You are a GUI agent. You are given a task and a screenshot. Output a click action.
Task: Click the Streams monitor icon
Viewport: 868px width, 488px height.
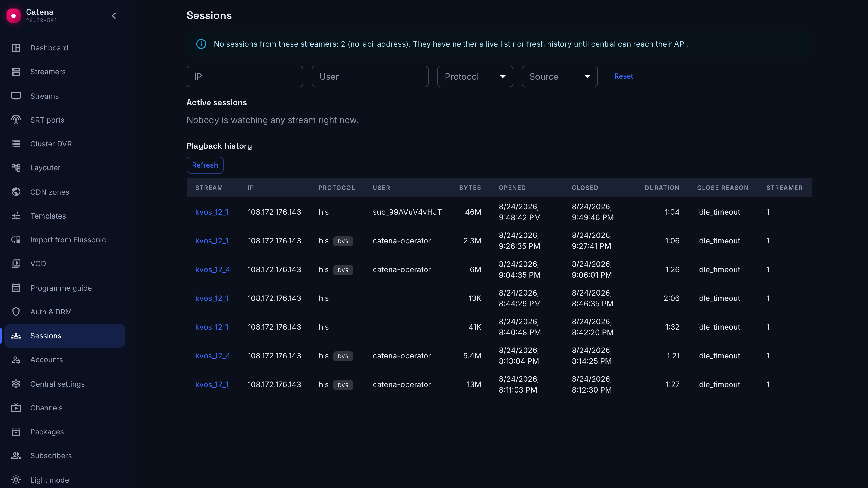[16, 96]
